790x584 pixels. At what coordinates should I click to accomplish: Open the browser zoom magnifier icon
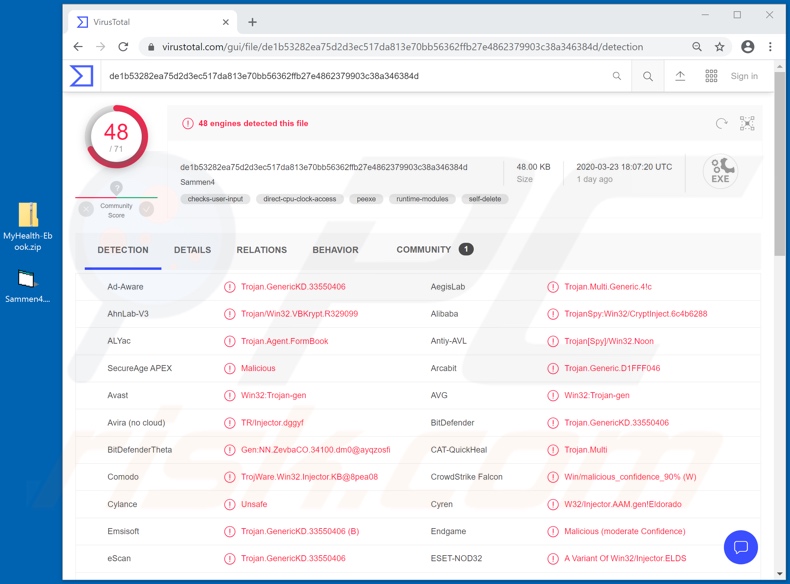click(697, 47)
